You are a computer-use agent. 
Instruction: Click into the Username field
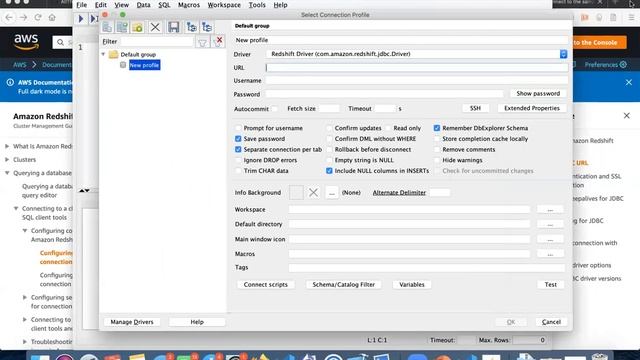pos(417,81)
